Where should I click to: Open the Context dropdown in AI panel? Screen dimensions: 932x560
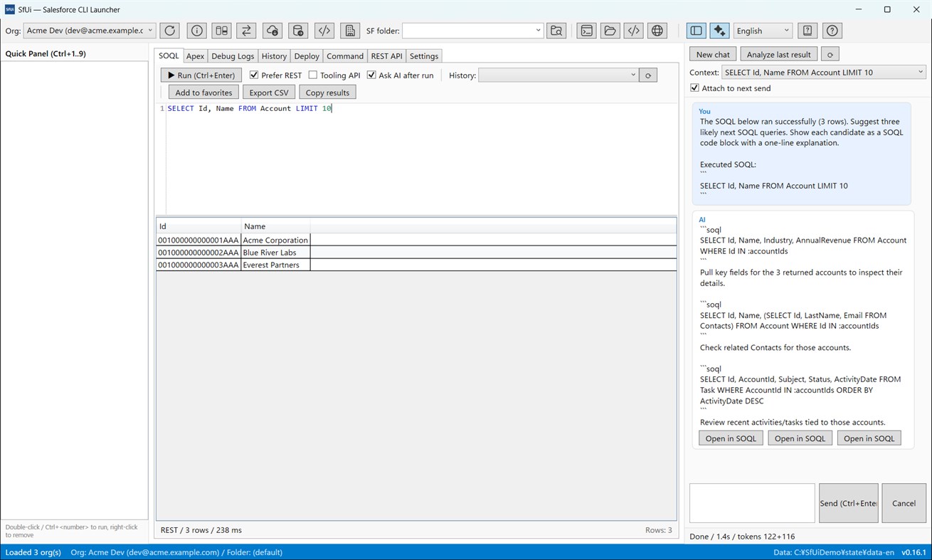click(x=824, y=72)
